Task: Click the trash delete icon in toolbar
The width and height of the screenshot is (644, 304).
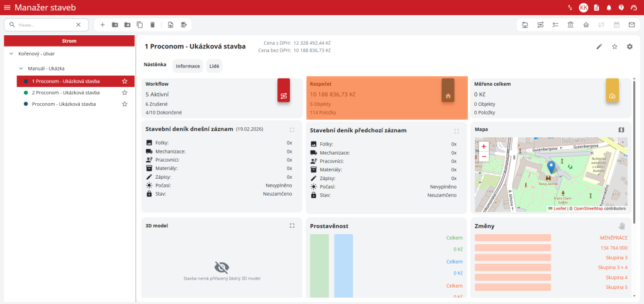Action: (x=152, y=25)
